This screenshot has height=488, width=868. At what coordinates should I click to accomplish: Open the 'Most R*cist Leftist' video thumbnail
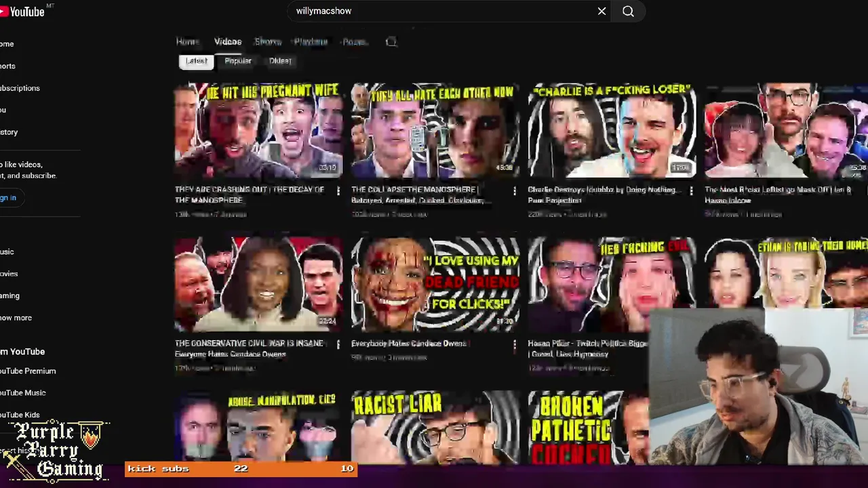(786, 131)
